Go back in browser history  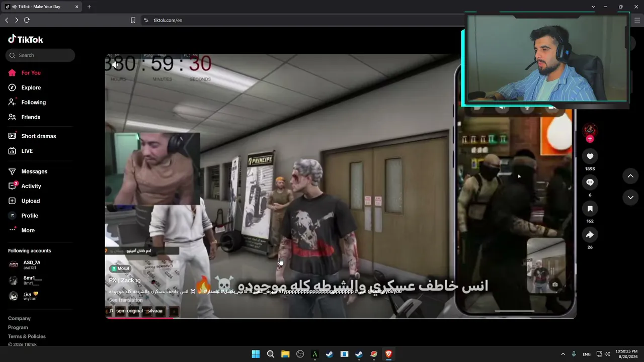(x=7, y=20)
